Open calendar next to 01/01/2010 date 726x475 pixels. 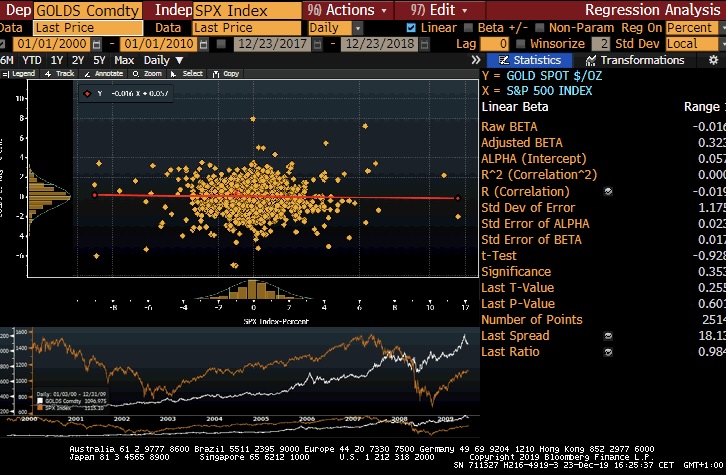click(203, 44)
